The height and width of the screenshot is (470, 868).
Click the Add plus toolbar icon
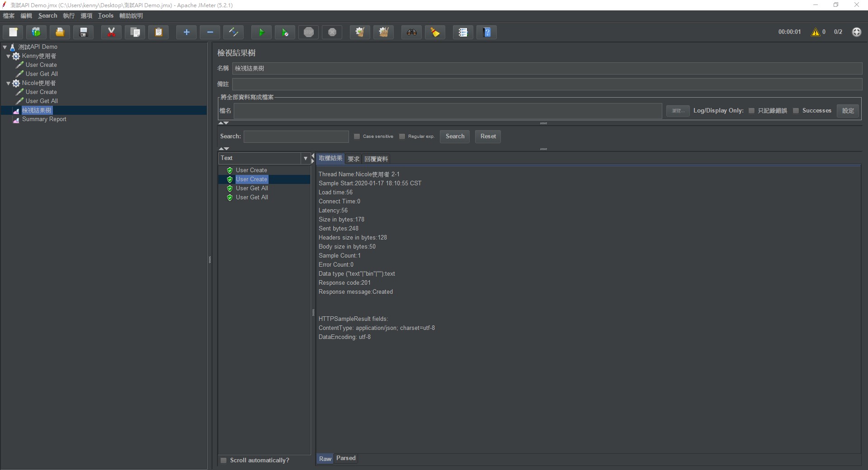pyautogui.click(x=186, y=32)
